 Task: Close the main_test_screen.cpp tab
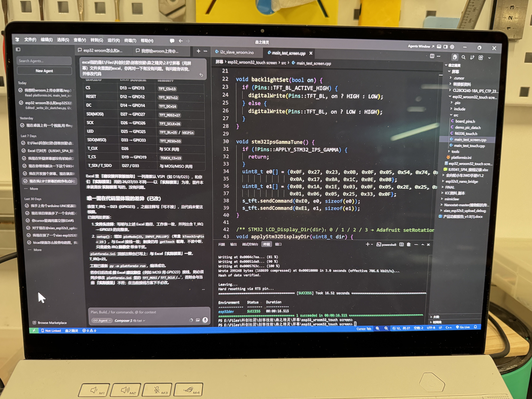pyautogui.click(x=311, y=53)
